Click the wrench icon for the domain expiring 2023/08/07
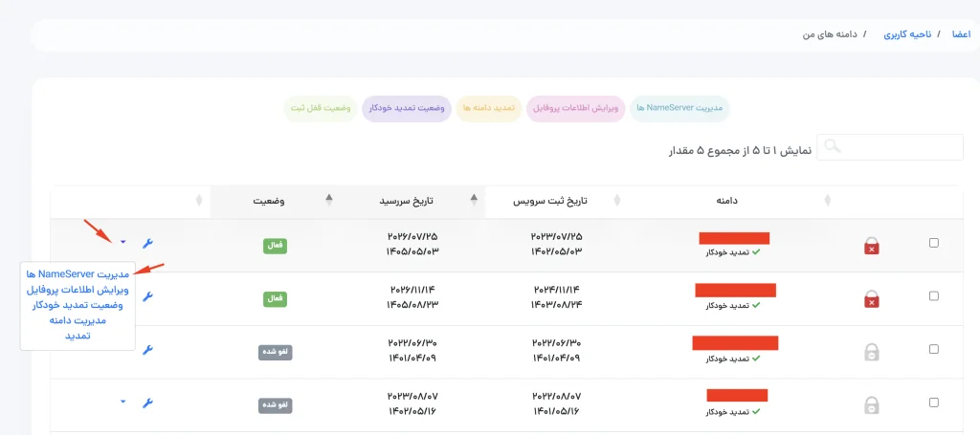This screenshot has width=980, height=435. (x=147, y=403)
